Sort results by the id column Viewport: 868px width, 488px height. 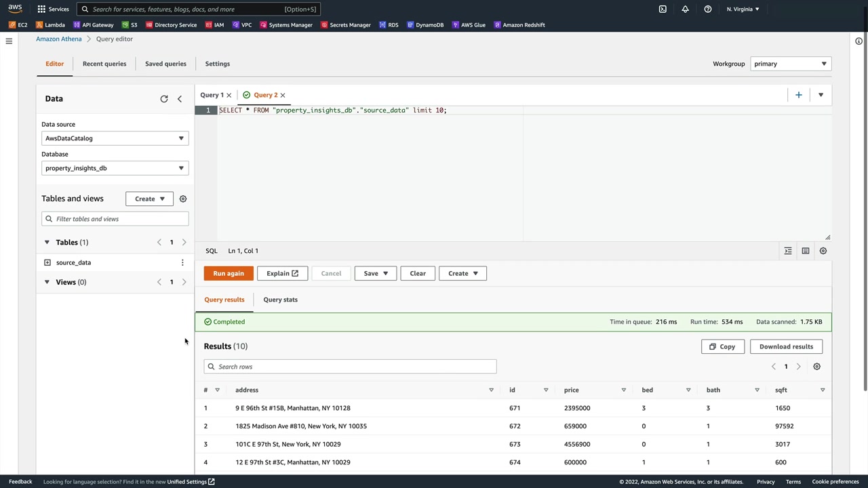click(x=546, y=390)
